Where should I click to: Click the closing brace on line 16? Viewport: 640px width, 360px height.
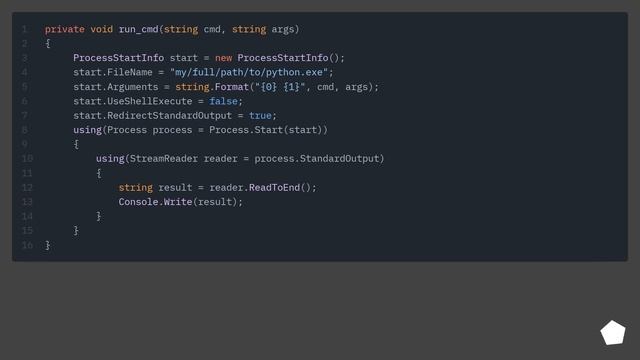[48, 245]
